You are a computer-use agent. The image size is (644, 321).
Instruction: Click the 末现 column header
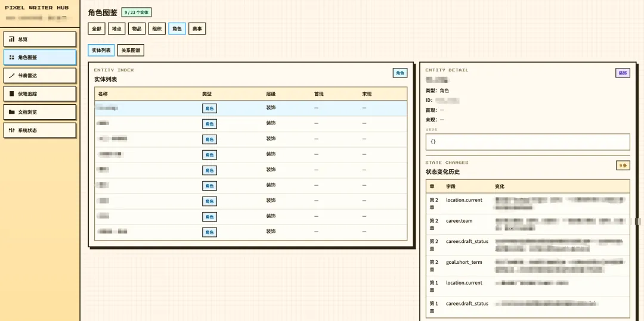[367, 94]
